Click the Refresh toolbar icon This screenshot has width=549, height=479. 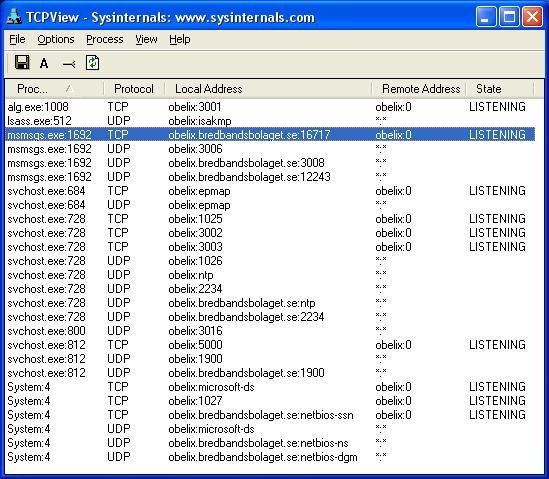92,63
